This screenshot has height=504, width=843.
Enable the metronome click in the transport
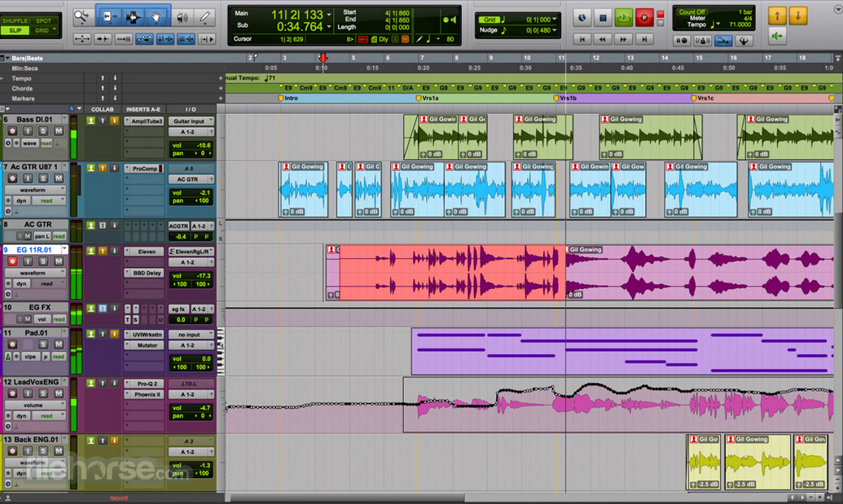coord(703,40)
